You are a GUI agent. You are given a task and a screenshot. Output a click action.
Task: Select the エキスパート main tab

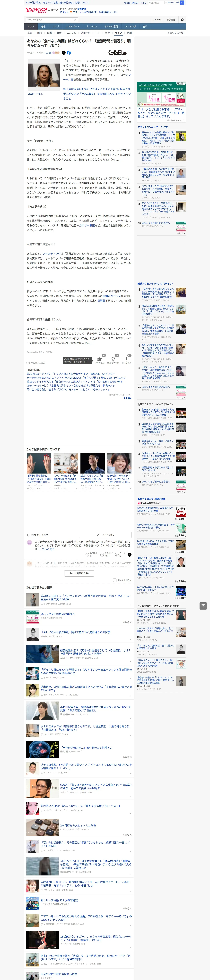tap(72, 27)
